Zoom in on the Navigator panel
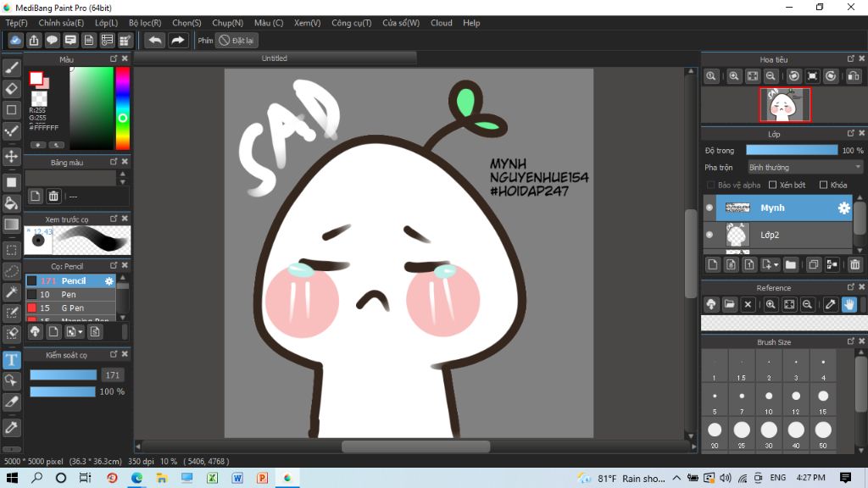 point(734,76)
